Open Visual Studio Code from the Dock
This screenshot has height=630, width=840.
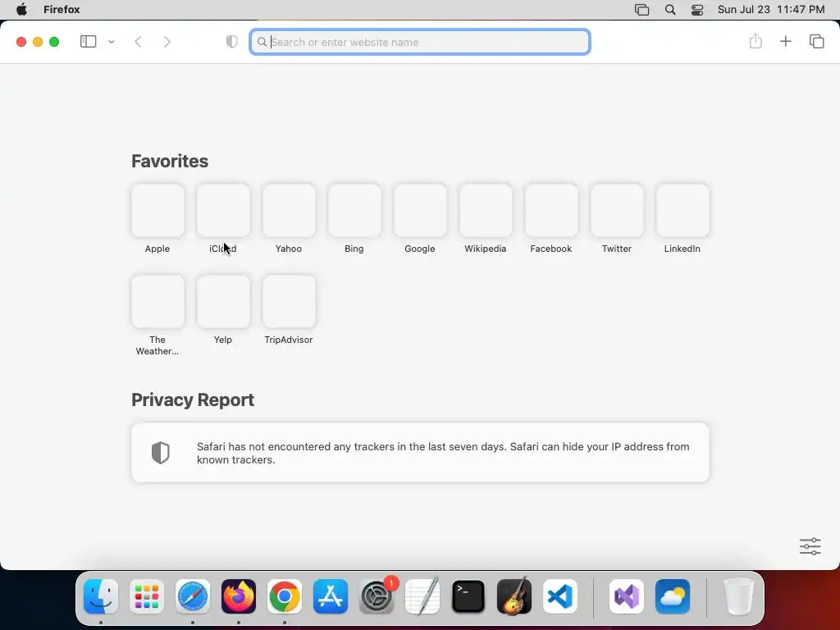click(x=559, y=596)
